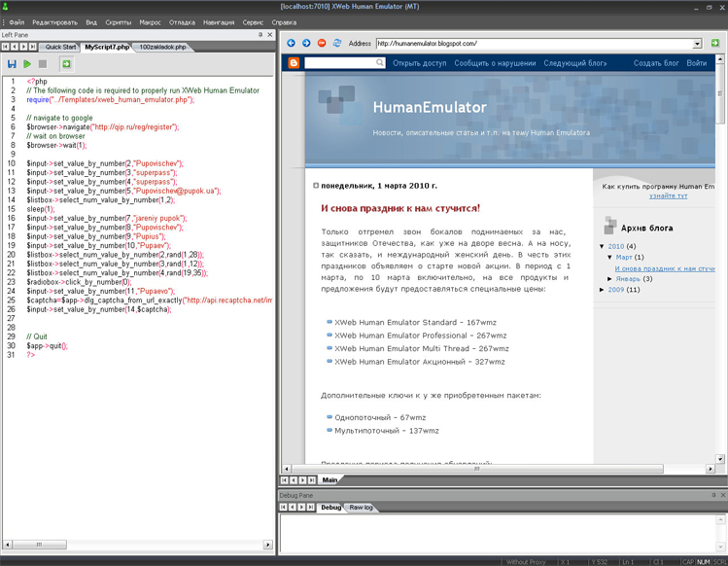Click the green Go button beside address

pos(715,44)
